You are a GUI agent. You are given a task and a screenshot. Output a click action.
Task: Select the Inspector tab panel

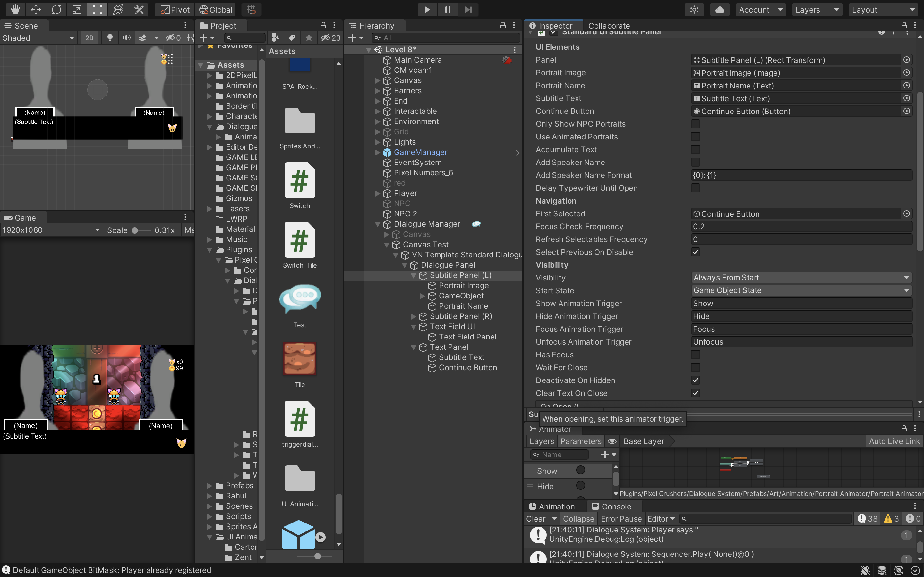(x=555, y=25)
